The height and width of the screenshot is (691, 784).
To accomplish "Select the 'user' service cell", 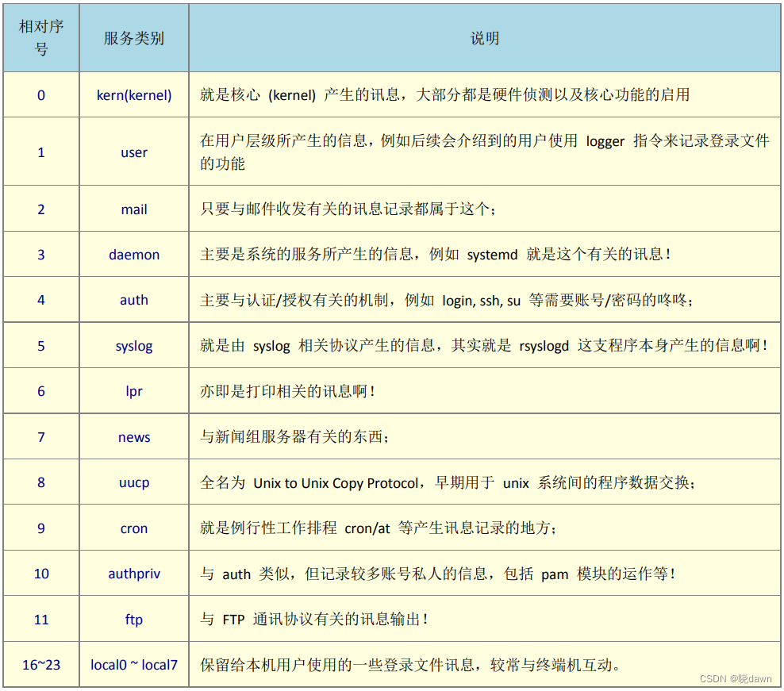I will 134,152.
